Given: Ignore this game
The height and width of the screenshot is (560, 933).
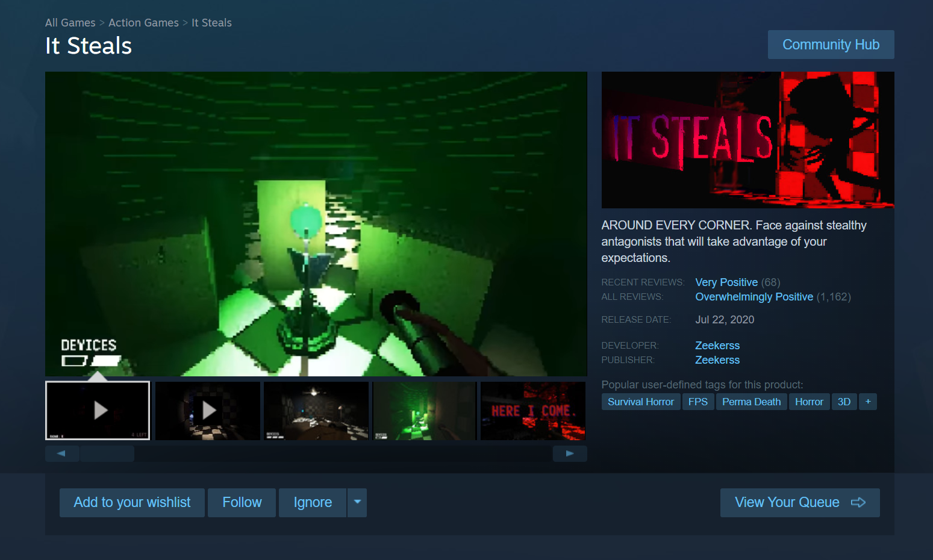Looking at the screenshot, I should (x=313, y=503).
